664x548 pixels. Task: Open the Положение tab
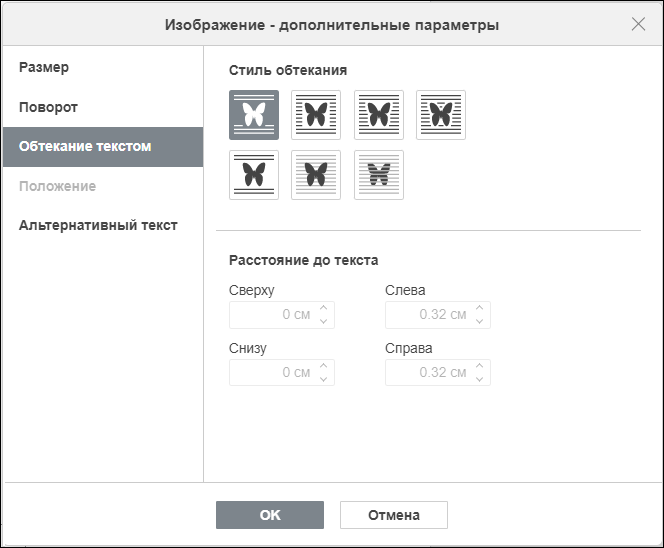pyautogui.click(x=103, y=186)
